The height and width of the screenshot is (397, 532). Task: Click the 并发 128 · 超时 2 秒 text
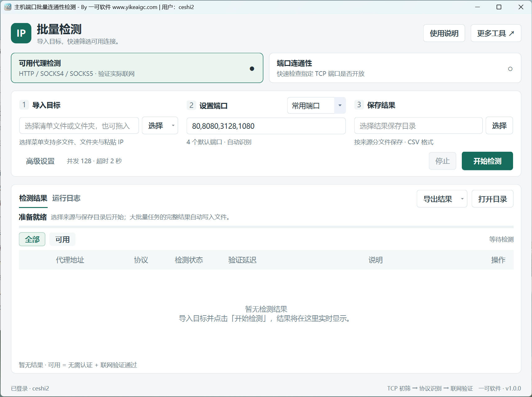pyautogui.click(x=94, y=161)
